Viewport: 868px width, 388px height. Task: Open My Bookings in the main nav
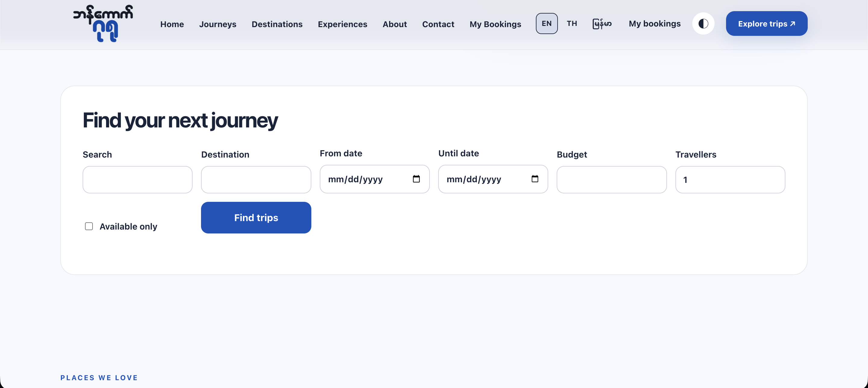[495, 24]
